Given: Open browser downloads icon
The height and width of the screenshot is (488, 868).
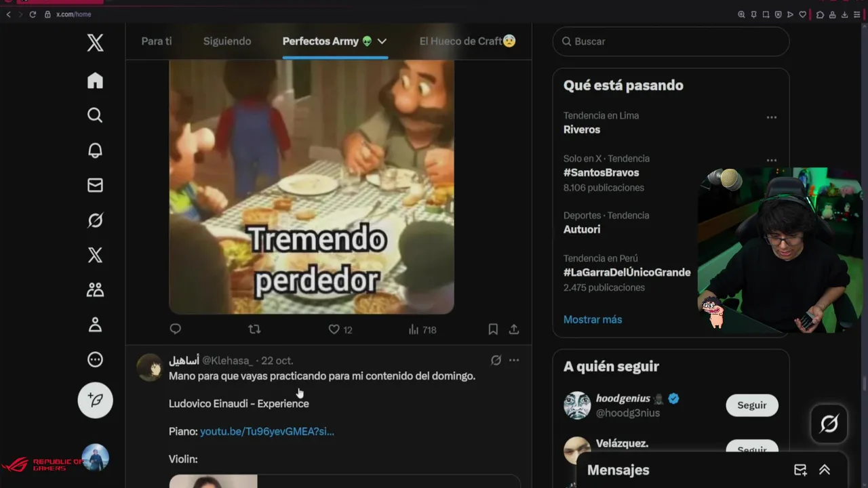Looking at the screenshot, I should [845, 14].
